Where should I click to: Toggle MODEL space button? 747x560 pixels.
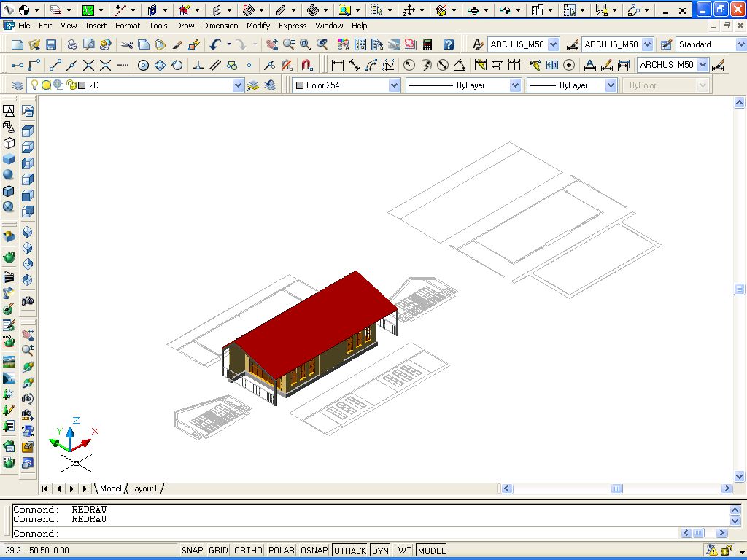(432, 550)
